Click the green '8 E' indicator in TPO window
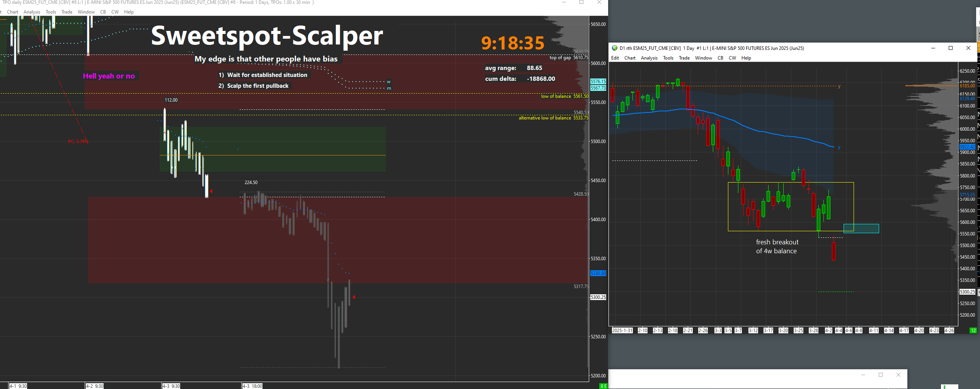The width and height of the screenshot is (980, 389). coord(603,386)
